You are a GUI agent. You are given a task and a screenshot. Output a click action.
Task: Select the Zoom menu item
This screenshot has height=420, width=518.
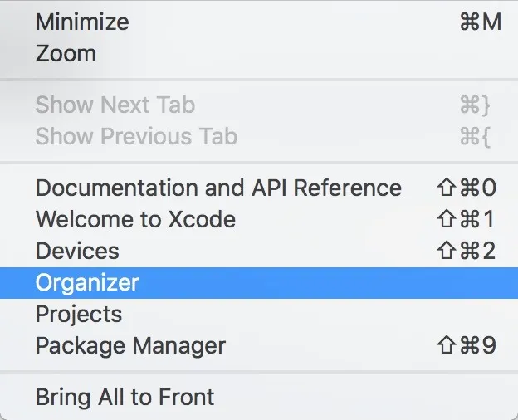[66, 54]
